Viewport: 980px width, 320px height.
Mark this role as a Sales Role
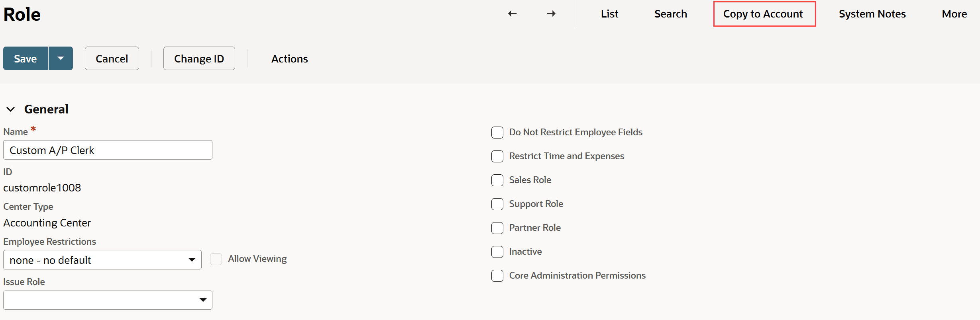(497, 180)
